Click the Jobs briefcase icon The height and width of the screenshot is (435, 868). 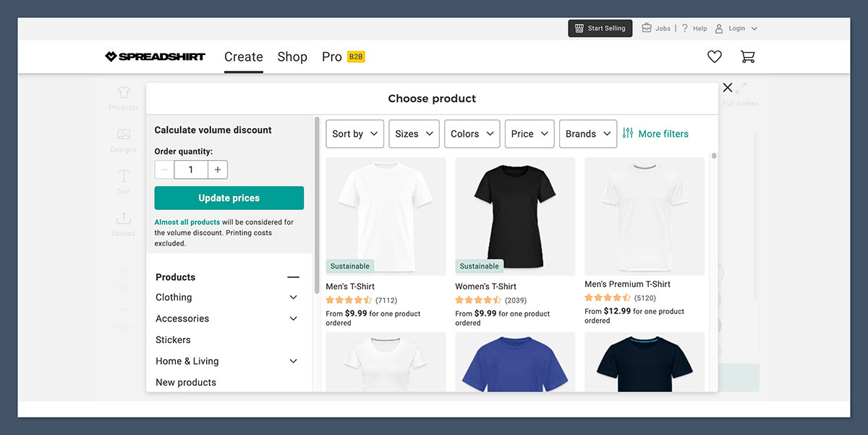647,28
